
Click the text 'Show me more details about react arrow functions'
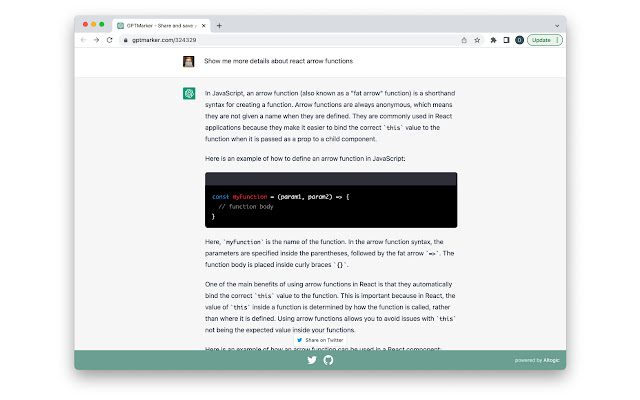pos(278,61)
